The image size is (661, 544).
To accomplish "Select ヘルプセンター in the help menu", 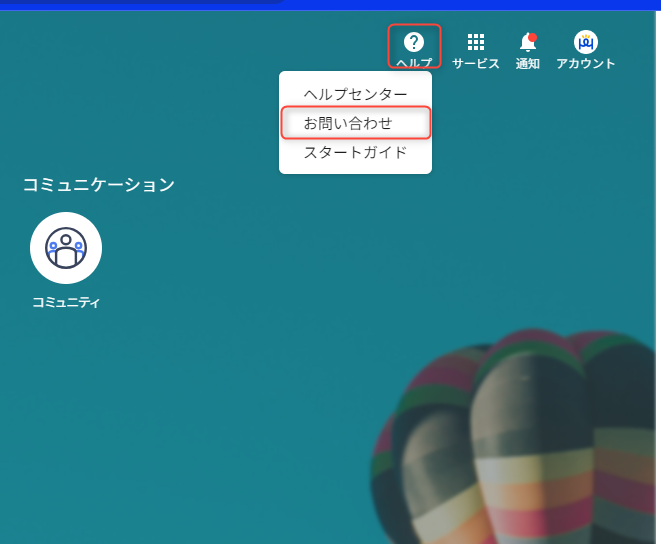I will tap(355, 94).
